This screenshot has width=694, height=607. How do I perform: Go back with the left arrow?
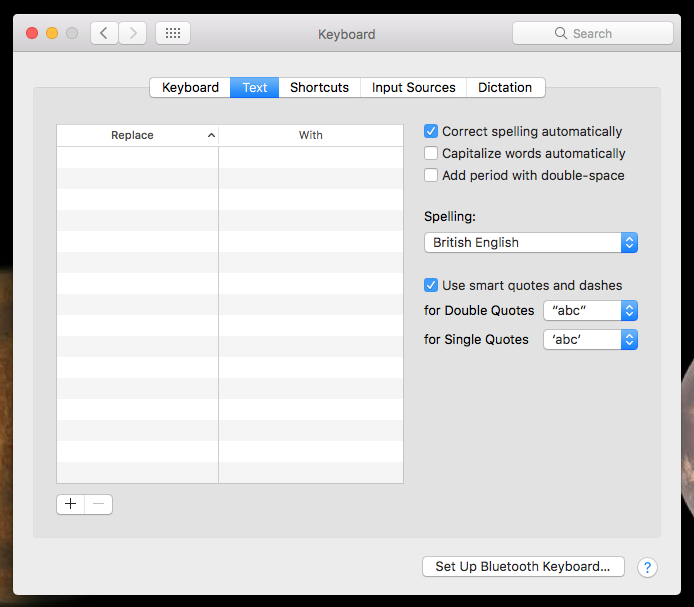[x=104, y=33]
